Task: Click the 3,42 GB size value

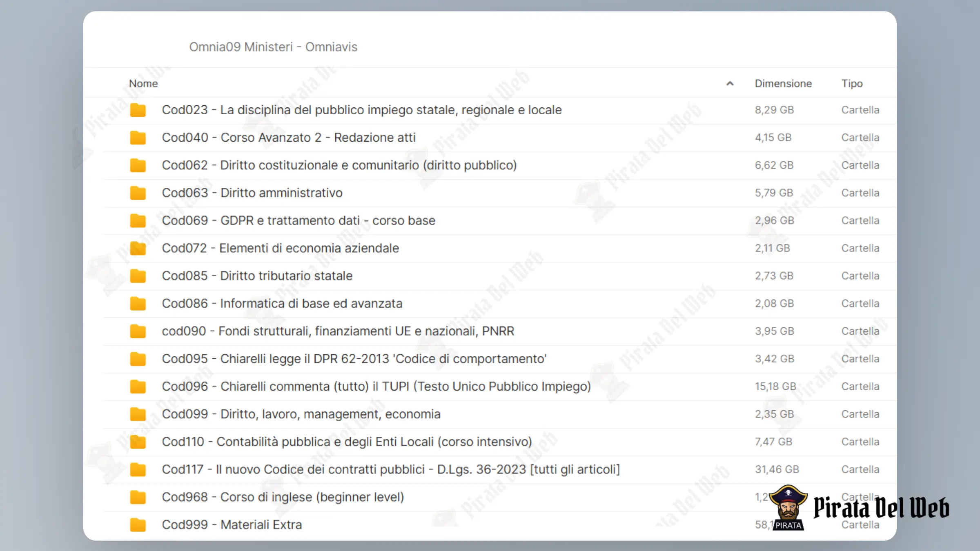Action: point(774,359)
